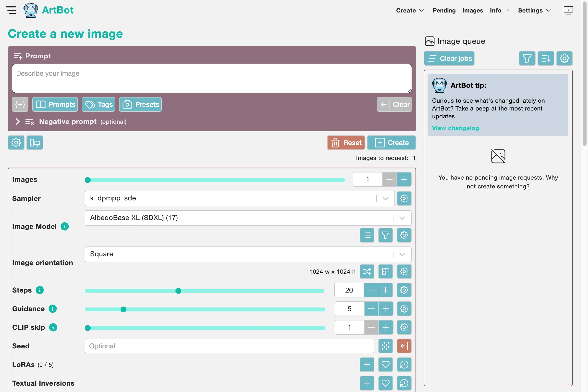Click the View changelog link
Viewport: 588px width, 392px height.
coord(455,128)
